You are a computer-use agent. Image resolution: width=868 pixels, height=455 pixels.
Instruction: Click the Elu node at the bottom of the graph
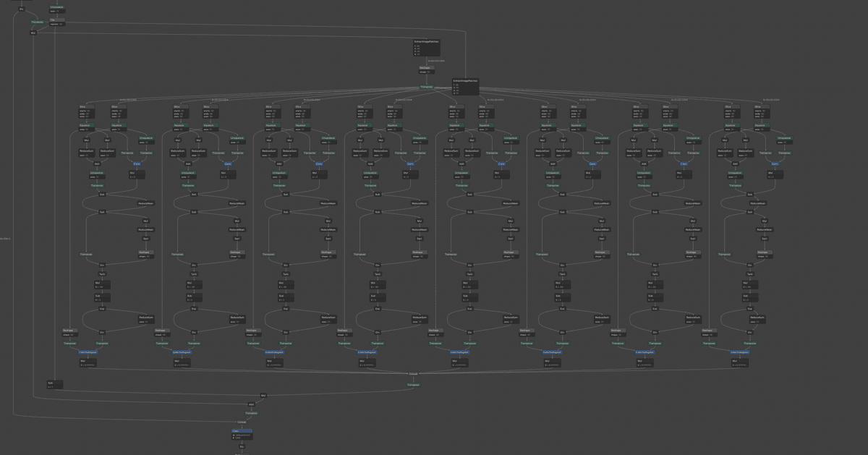pyautogui.click(x=242, y=446)
